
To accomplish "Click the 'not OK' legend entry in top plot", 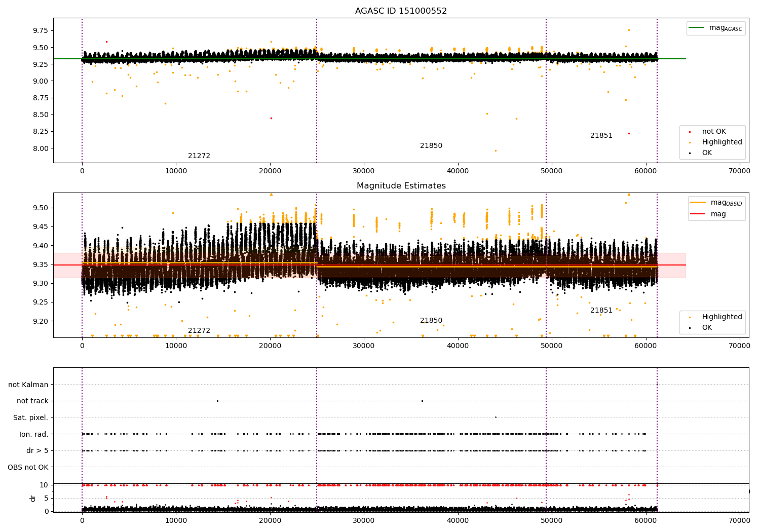I will (713, 132).
